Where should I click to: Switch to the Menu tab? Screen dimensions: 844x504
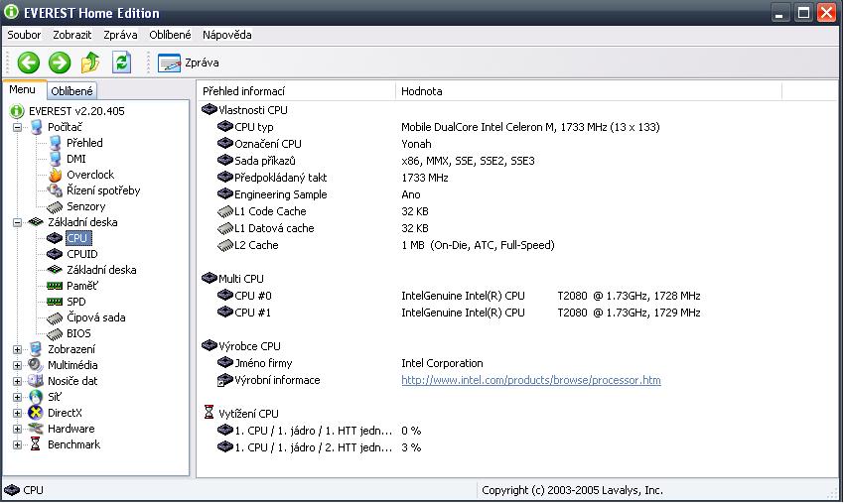(x=23, y=90)
